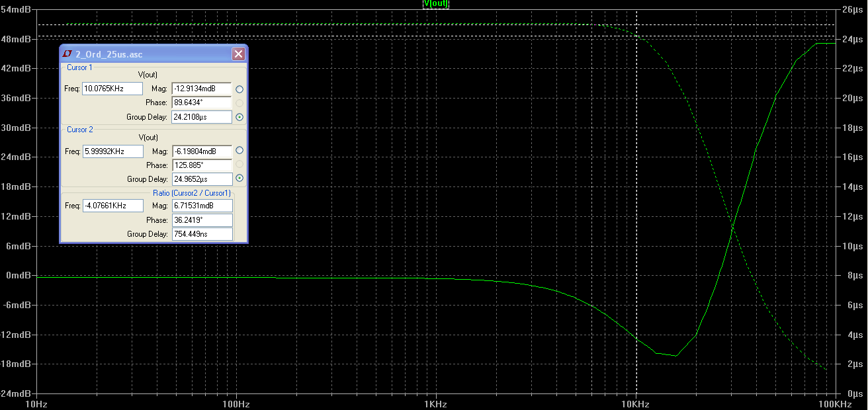Click the V[out] trace label above the plot
868x410 pixels.
[x=436, y=4]
